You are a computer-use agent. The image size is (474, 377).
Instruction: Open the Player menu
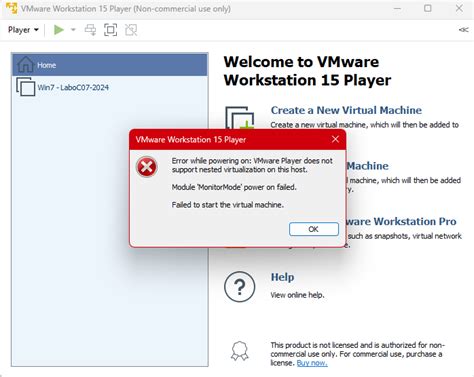(x=23, y=30)
